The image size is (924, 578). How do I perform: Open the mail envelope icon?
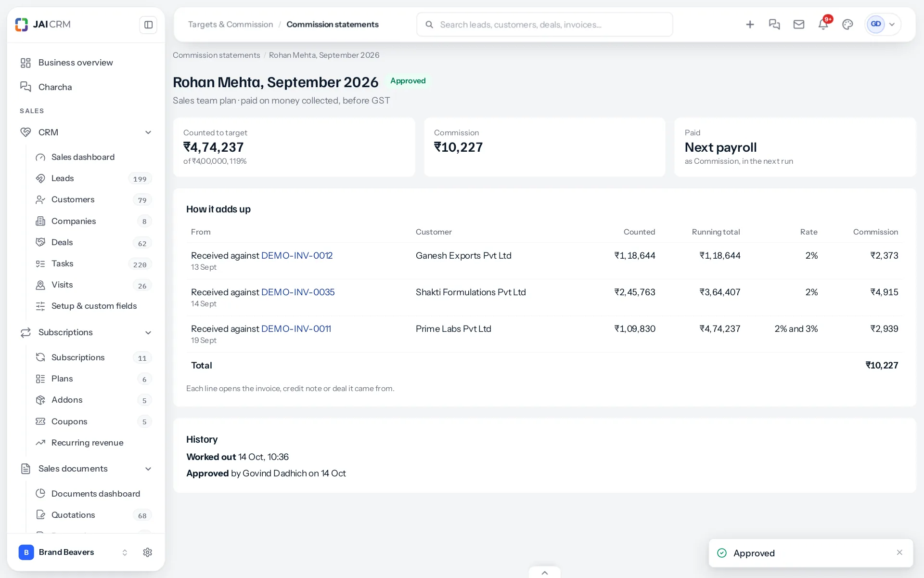click(x=799, y=24)
